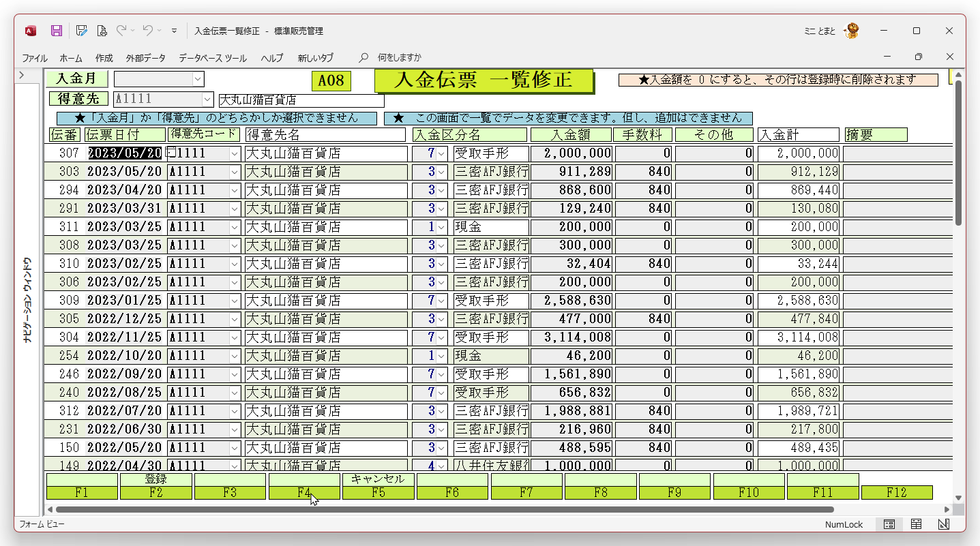Image resolution: width=980 pixels, height=546 pixels.
Task: Open the ファイル menu
Action: pos(35,58)
